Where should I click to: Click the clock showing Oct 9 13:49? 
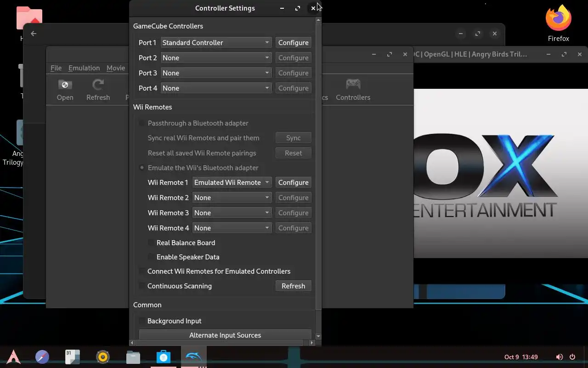click(521, 357)
